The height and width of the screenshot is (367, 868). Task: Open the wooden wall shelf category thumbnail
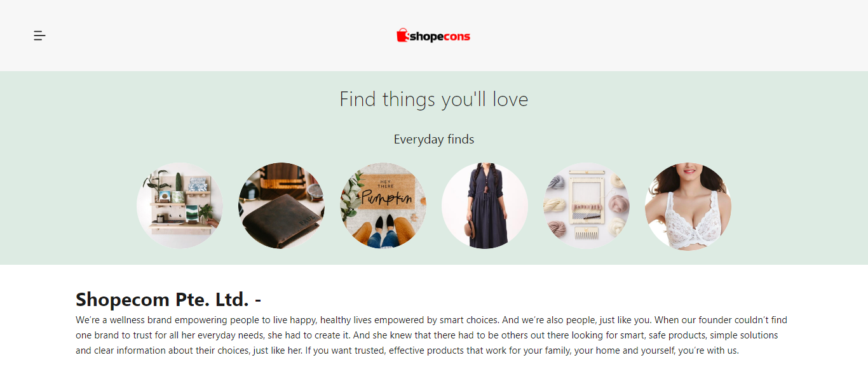[180, 206]
